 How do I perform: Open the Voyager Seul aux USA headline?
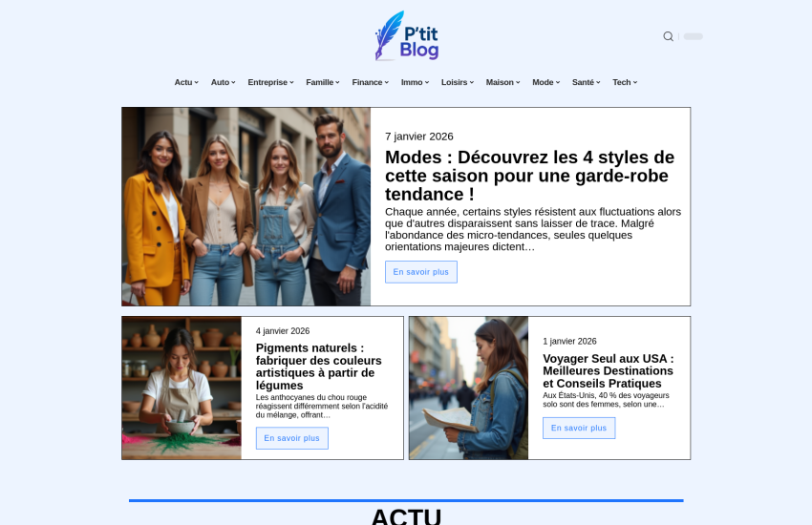pyautogui.click(x=608, y=371)
